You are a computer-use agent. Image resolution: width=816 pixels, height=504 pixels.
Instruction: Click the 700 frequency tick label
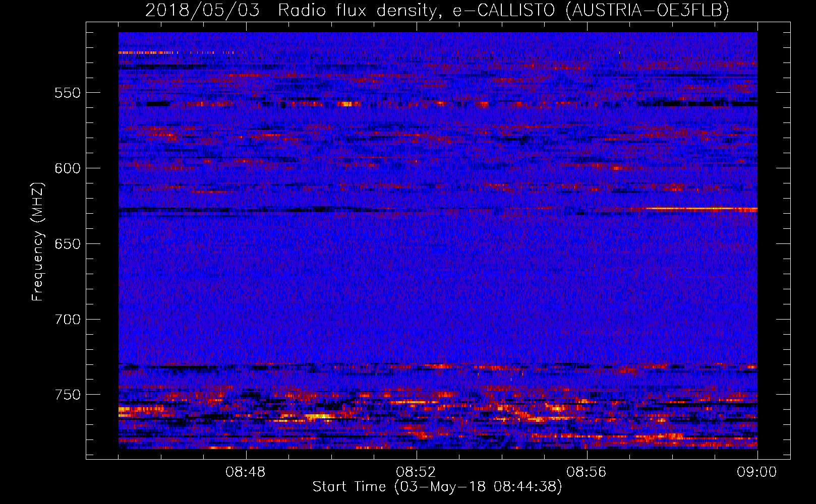68,320
